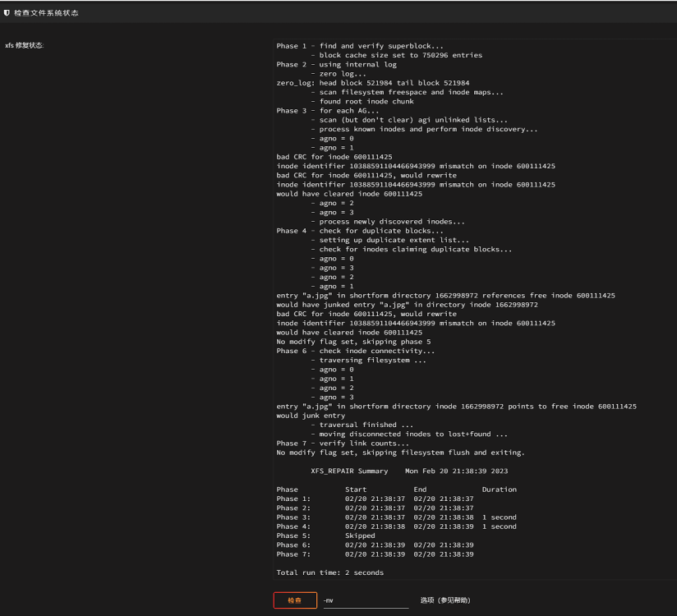This screenshot has height=616, width=677.
Task: Click 'Skipped' in the Phase 5 summary row
Action: [x=360, y=536]
